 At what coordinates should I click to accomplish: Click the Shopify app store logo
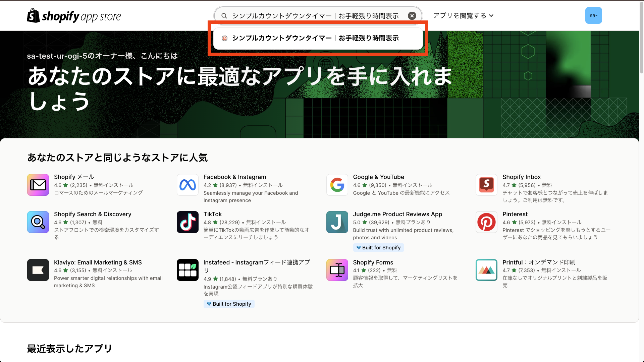tap(74, 15)
